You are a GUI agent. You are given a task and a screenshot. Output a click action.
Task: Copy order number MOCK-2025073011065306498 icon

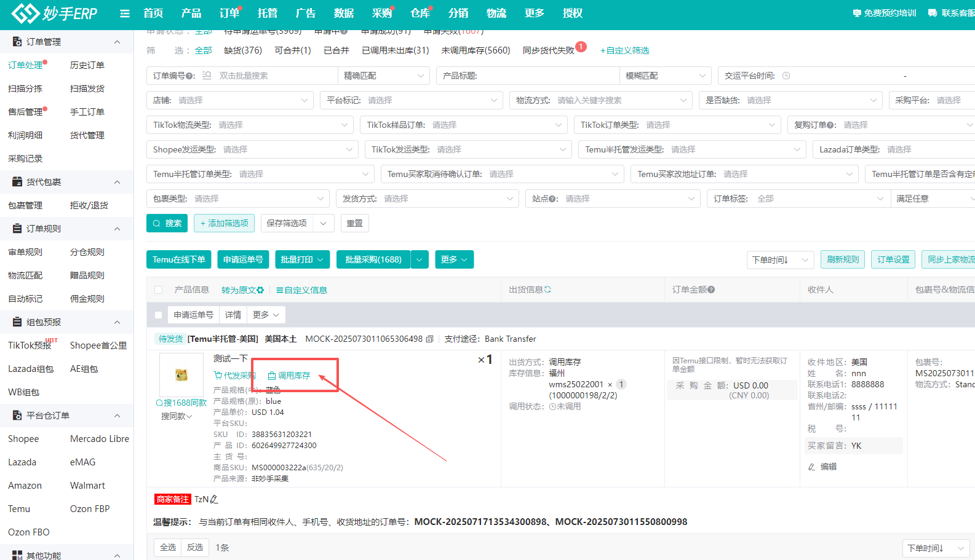click(x=429, y=339)
